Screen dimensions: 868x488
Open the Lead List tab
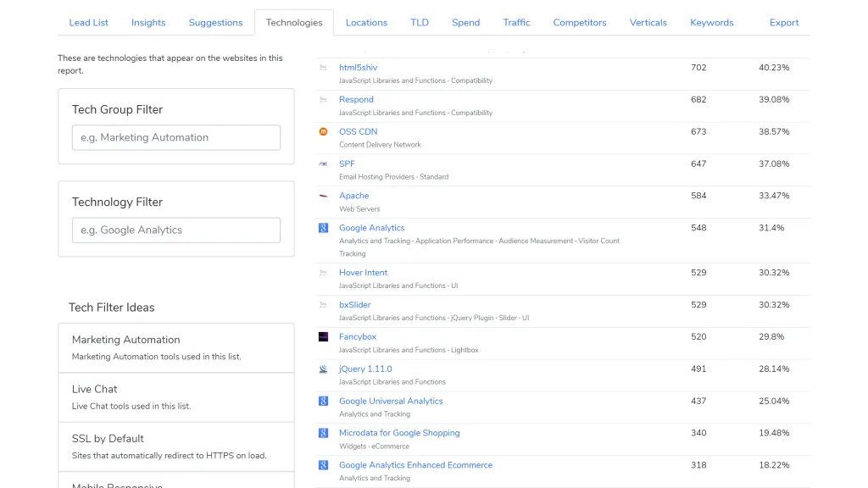tap(88, 23)
